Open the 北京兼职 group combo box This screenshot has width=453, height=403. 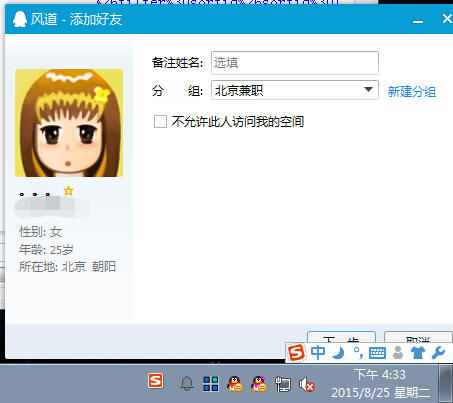point(295,90)
